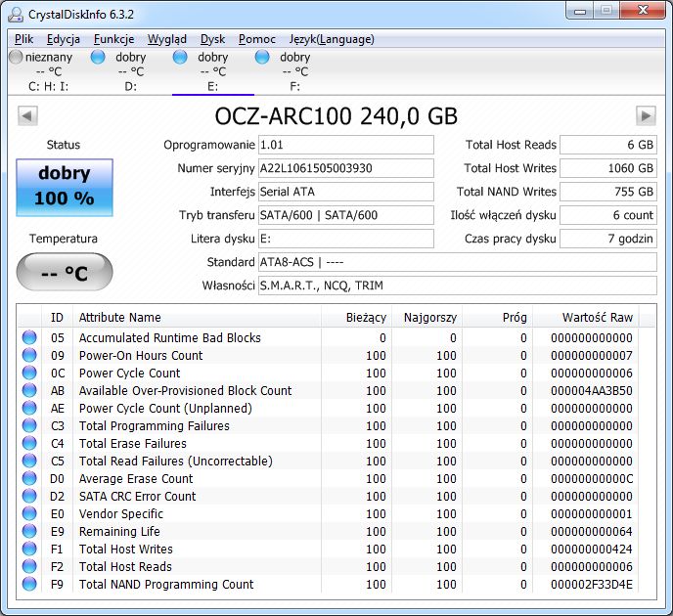
Task: Click the Własności field S.M.A.R.T., NCQ, TRIM
Action: pyautogui.click(x=458, y=286)
